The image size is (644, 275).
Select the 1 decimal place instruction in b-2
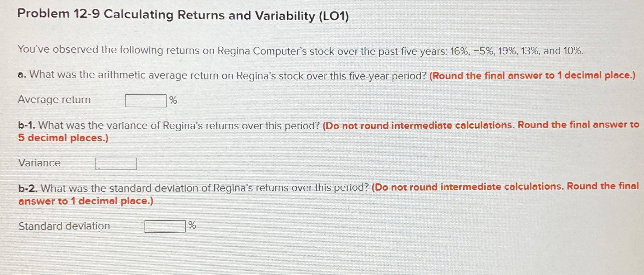click(86, 201)
